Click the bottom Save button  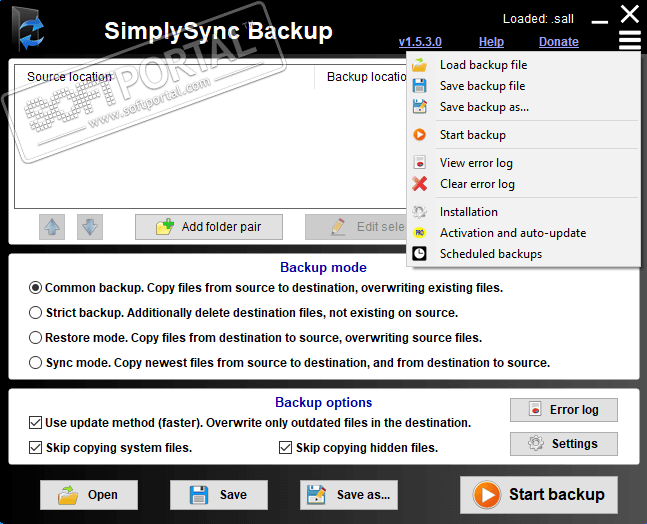219,495
